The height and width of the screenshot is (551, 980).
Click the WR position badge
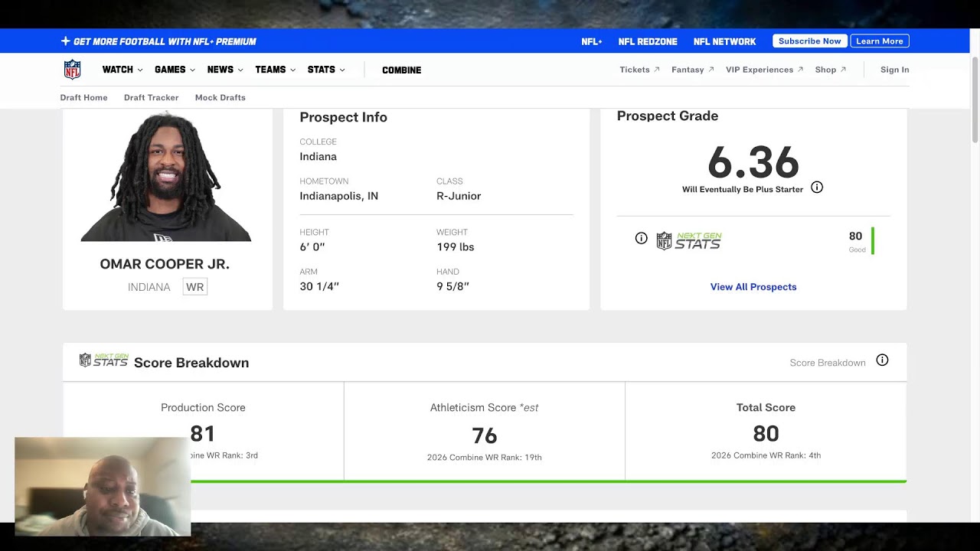(195, 287)
